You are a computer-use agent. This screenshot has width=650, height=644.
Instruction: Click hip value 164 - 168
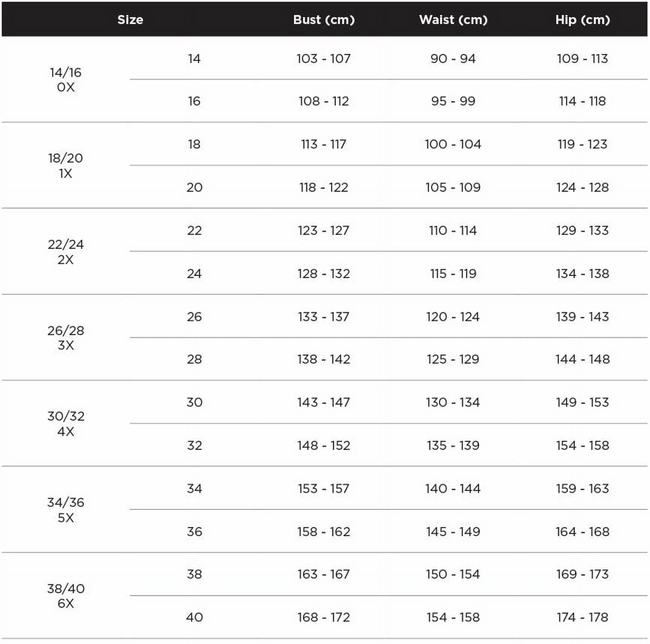(582, 531)
